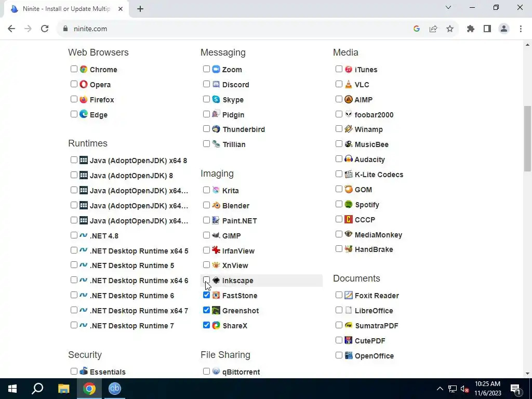Click the VLC cone icon
This screenshot has height=399, width=532.
point(349,84)
